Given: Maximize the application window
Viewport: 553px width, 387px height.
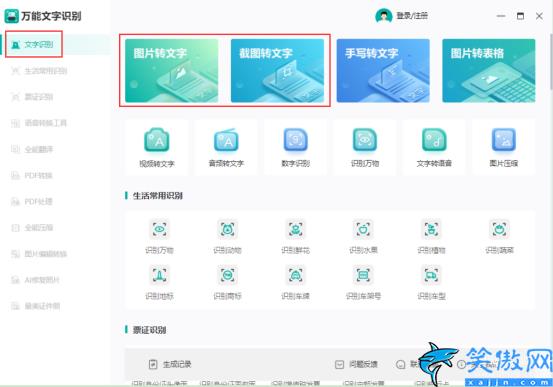Looking at the screenshot, I should pos(520,16).
